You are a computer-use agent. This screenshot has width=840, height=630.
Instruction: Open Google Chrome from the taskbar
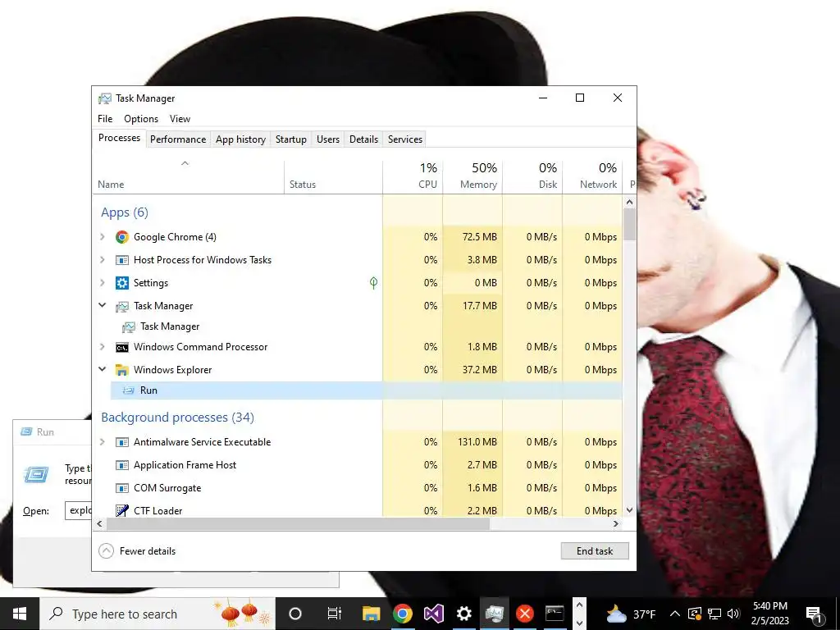[x=402, y=614]
